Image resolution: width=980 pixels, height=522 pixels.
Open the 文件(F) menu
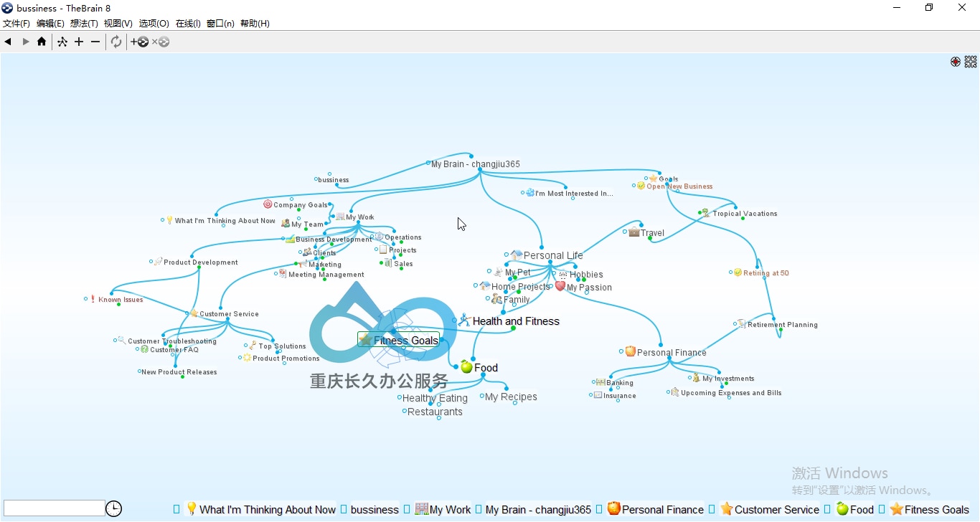pyautogui.click(x=17, y=24)
